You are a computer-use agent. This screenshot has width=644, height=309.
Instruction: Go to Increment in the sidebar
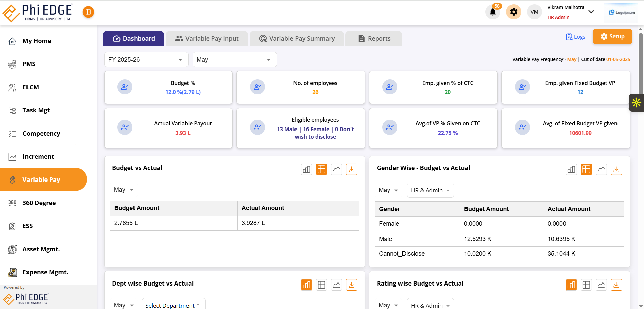(x=38, y=157)
